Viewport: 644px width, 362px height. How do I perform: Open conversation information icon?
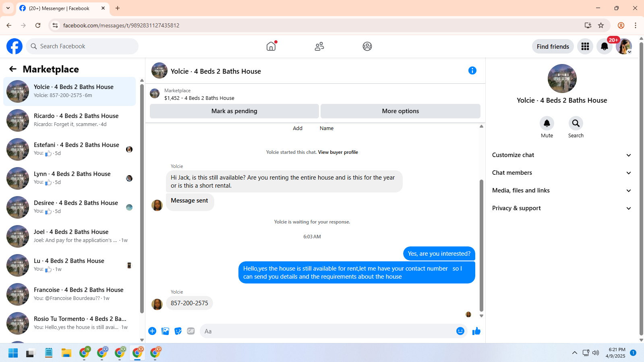[472, 70]
